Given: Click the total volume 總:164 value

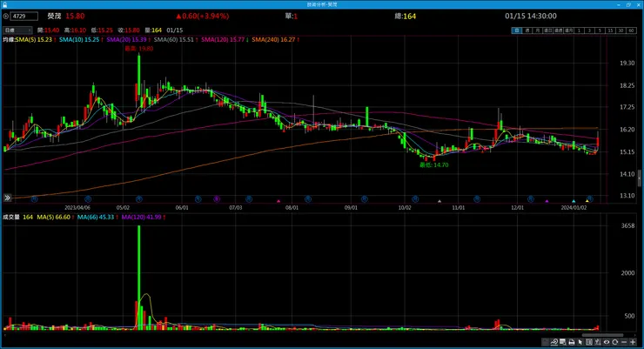Looking at the screenshot, I should tap(405, 16).
